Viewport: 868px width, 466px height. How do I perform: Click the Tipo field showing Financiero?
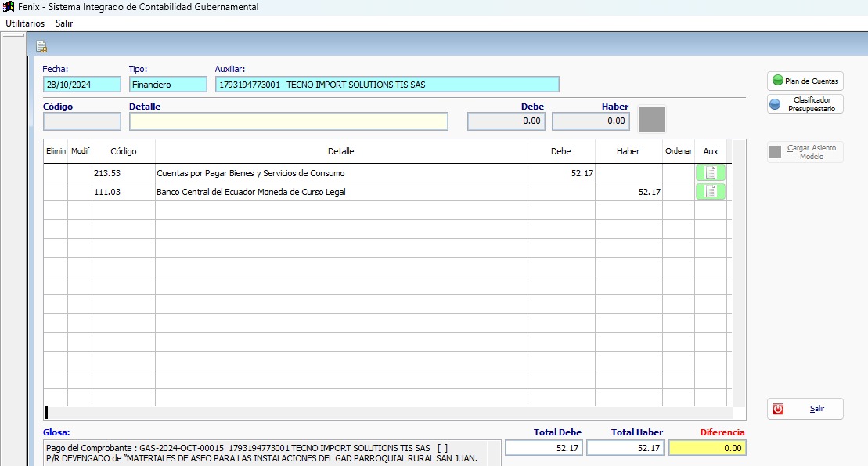[x=167, y=85]
